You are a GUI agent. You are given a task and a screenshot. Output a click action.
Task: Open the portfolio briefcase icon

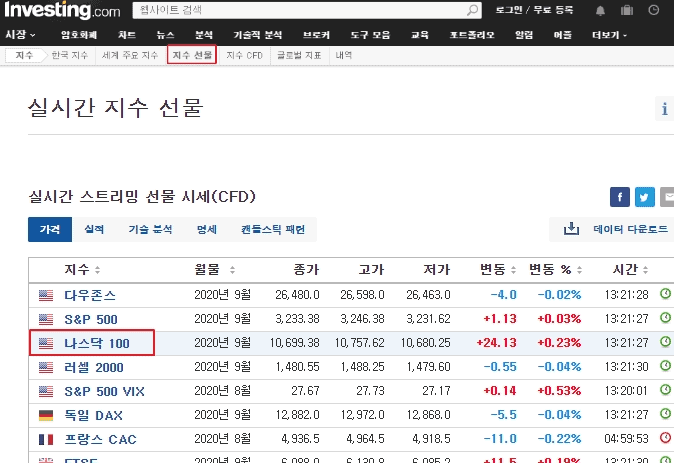(627, 10)
